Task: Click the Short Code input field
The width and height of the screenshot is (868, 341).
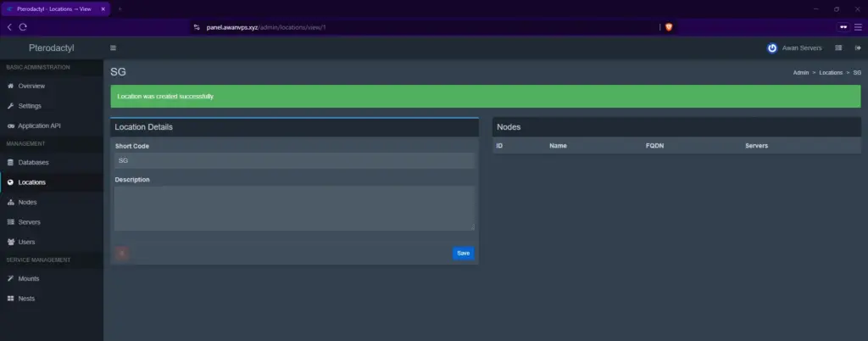Action: click(x=294, y=160)
